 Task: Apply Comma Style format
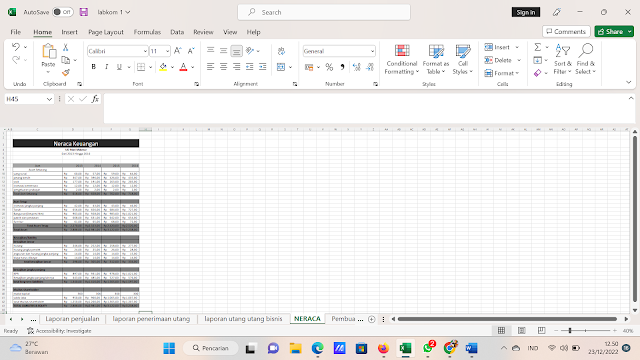pos(342,67)
